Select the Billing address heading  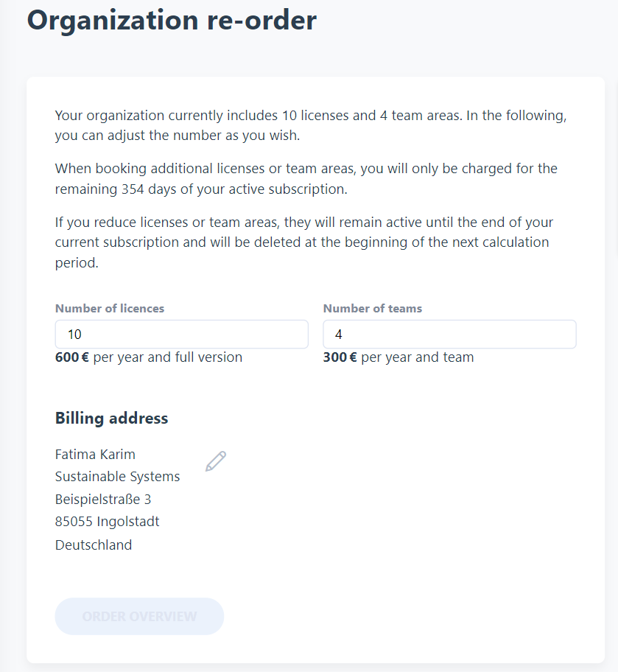[x=111, y=419]
